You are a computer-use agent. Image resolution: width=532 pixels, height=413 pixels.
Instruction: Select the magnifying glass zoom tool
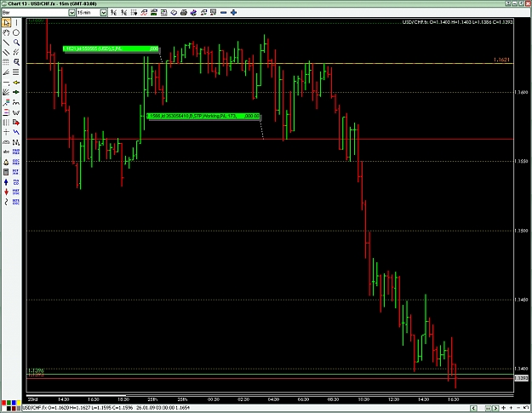tap(16, 43)
